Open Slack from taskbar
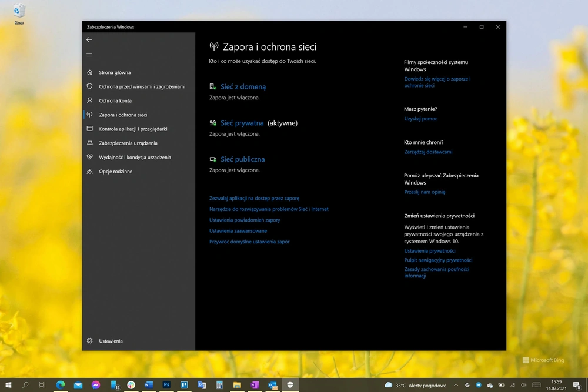The image size is (588, 392). (x=131, y=385)
